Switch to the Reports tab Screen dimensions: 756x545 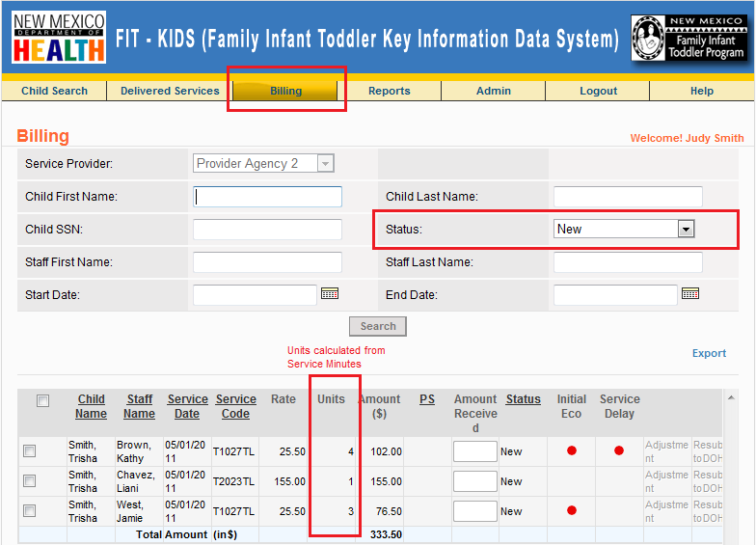point(390,91)
